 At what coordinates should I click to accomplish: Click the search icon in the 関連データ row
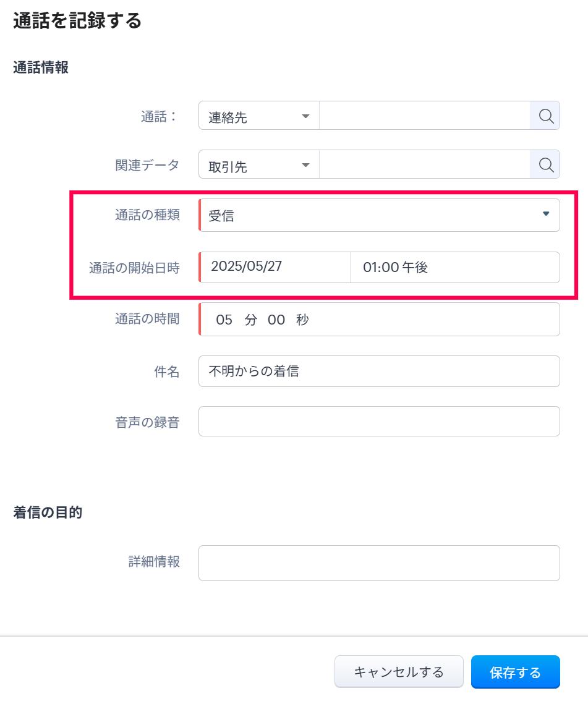(545, 164)
